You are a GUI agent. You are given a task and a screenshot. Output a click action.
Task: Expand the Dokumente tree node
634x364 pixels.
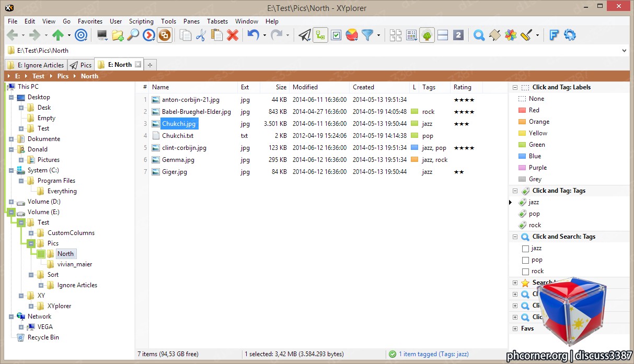(x=11, y=139)
